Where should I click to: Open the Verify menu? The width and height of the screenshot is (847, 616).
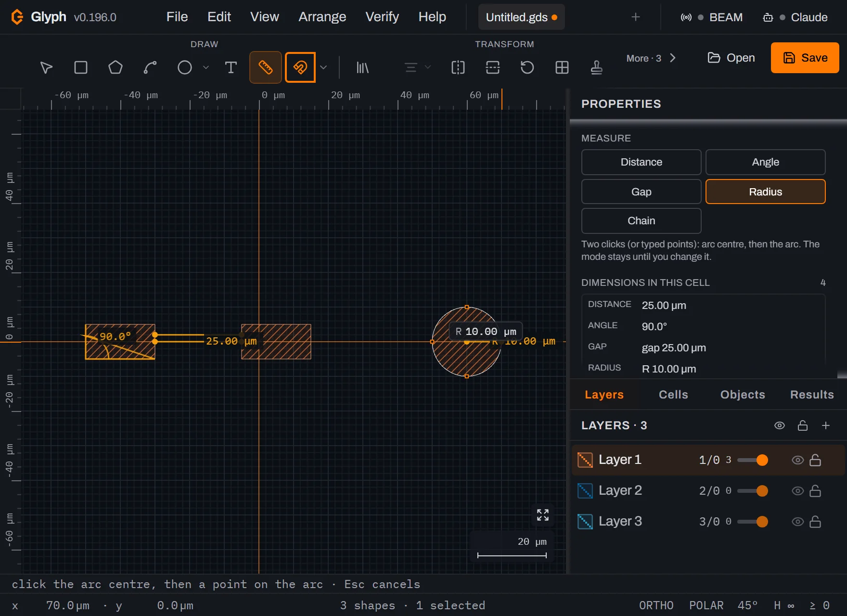click(382, 17)
